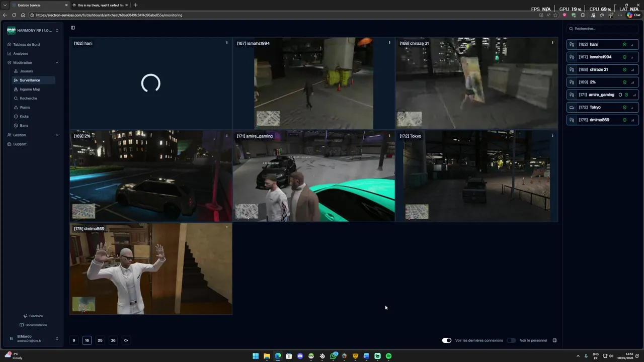Open the Ingame Map page
The image size is (644, 362).
[x=30, y=89]
